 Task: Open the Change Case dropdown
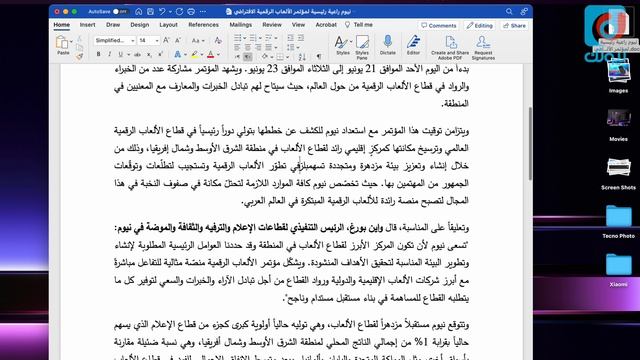tap(198, 40)
